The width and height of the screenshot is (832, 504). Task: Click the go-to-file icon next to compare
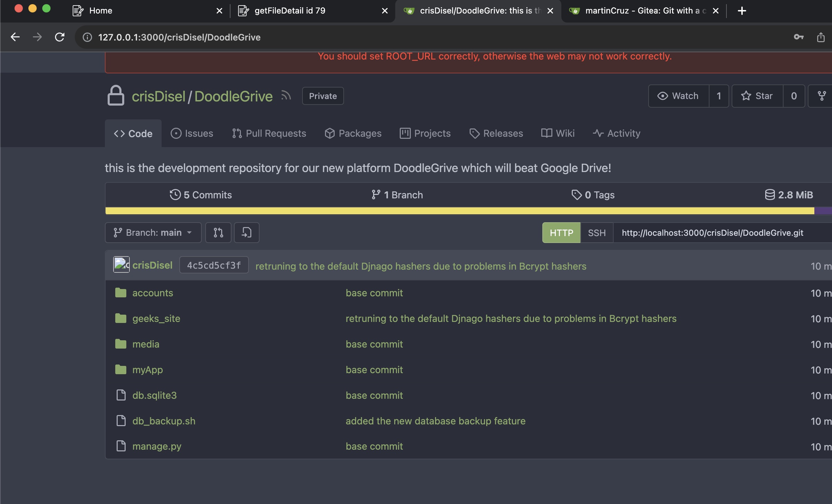pos(246,233)
